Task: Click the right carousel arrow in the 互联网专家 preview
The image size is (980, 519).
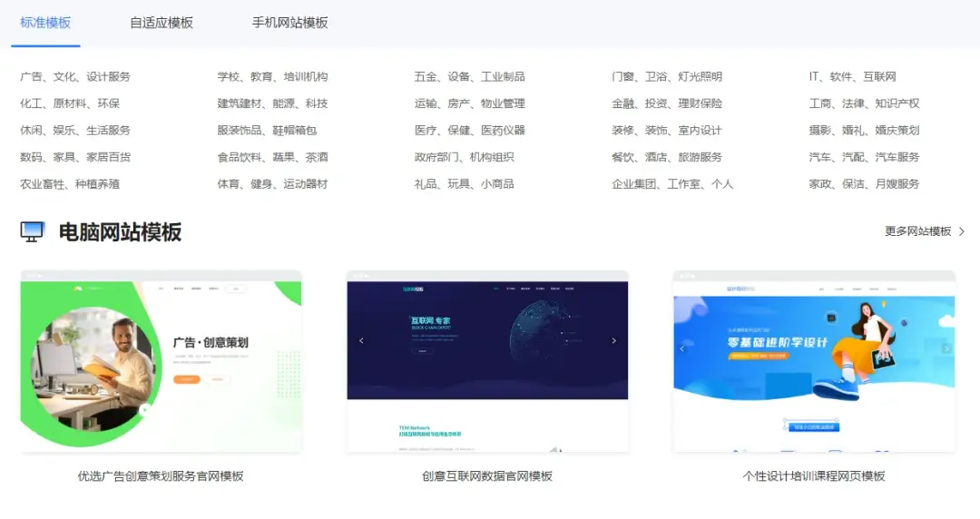Action: coord(613,341)
